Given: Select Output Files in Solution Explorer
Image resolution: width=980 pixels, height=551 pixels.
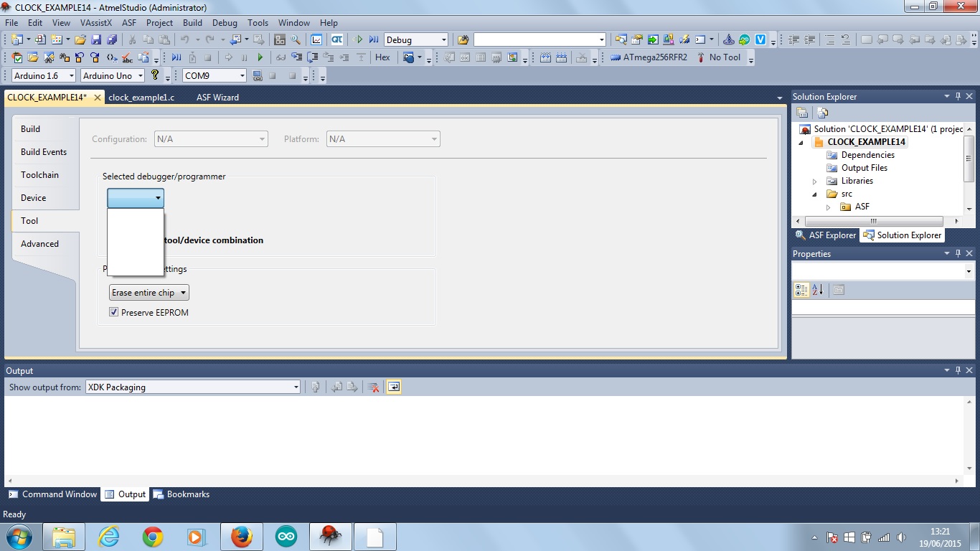Looking at the screenshot, I should click(x=864, y=168).
